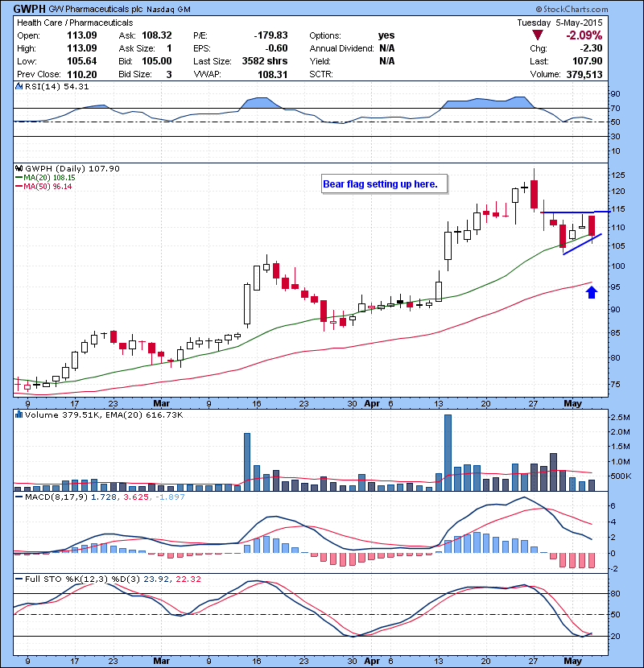644x668 pixels.
Task: Click the 'Apr' label on price chart axis
Action: click(372, 403)
